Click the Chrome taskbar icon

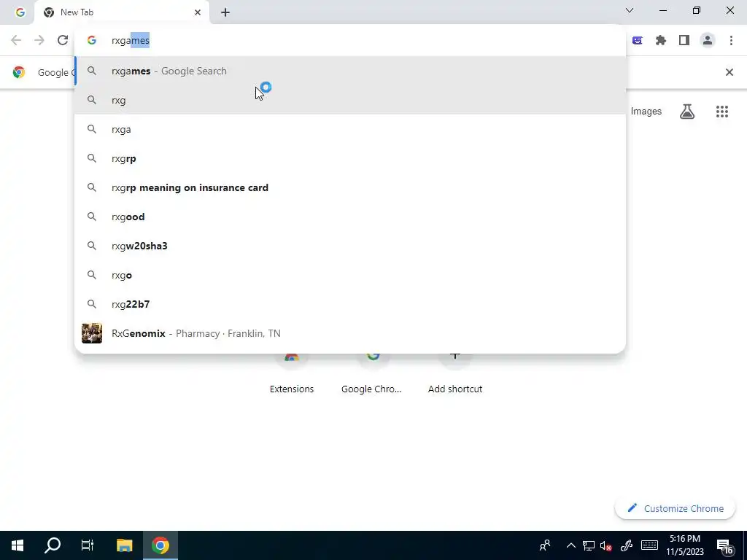[x=160, y=545]
